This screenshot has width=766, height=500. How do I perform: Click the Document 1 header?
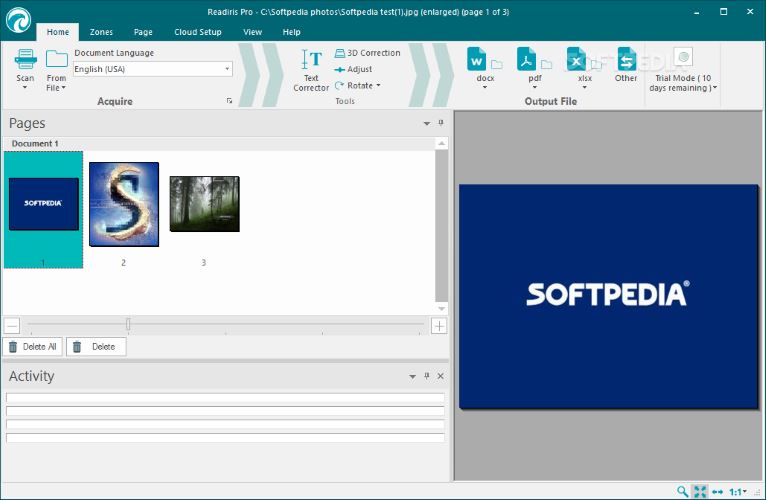[35, 144]
